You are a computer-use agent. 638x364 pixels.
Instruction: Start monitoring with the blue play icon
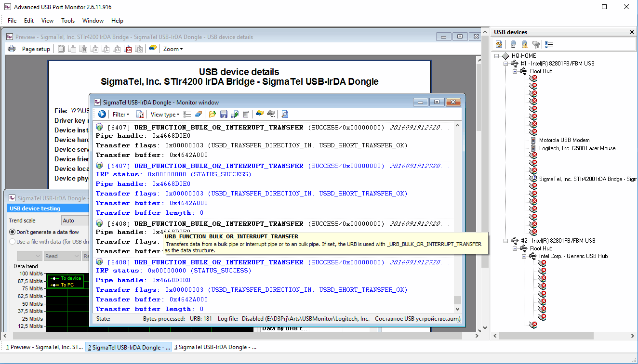tap(102, 114)
